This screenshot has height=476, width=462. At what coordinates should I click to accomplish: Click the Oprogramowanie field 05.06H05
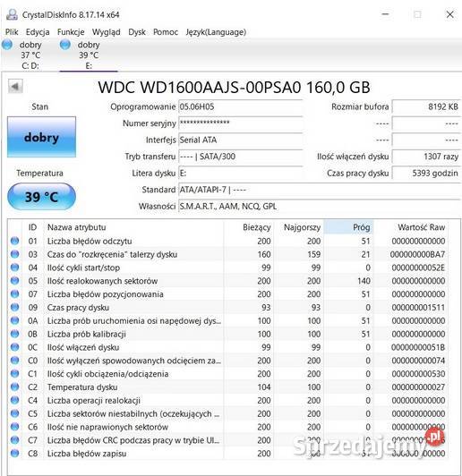click(240, 106)
